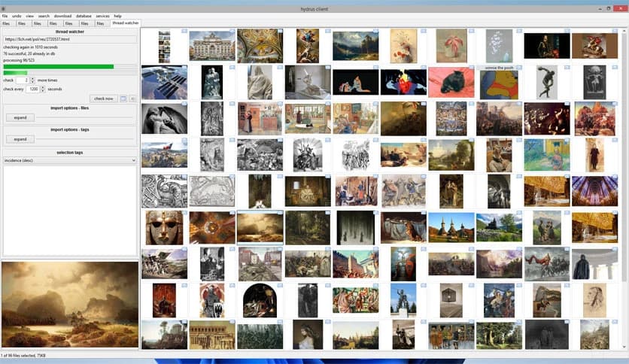Image resolution: width=629 pixels, height=364 pixels.
Task: Click the thread URL input field
Action: [70, 39]
